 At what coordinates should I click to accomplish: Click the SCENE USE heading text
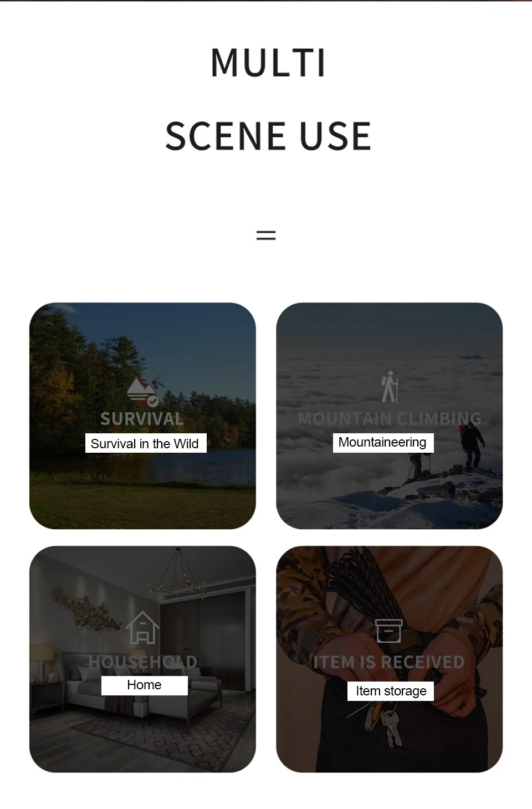pos(268,136)
